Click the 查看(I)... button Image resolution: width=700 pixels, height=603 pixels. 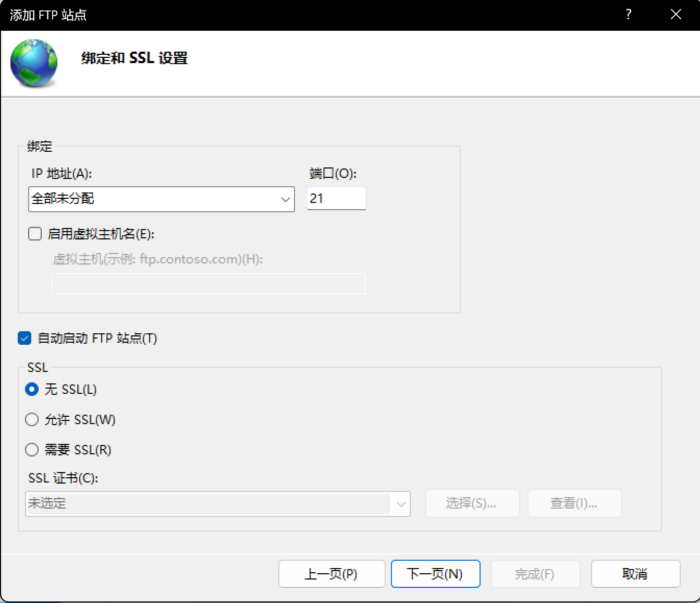pyautogui.click(x=574, y=503)
